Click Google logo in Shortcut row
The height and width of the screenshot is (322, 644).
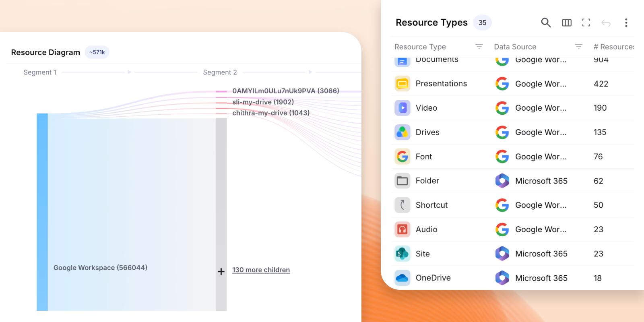[x=502, y=205]
